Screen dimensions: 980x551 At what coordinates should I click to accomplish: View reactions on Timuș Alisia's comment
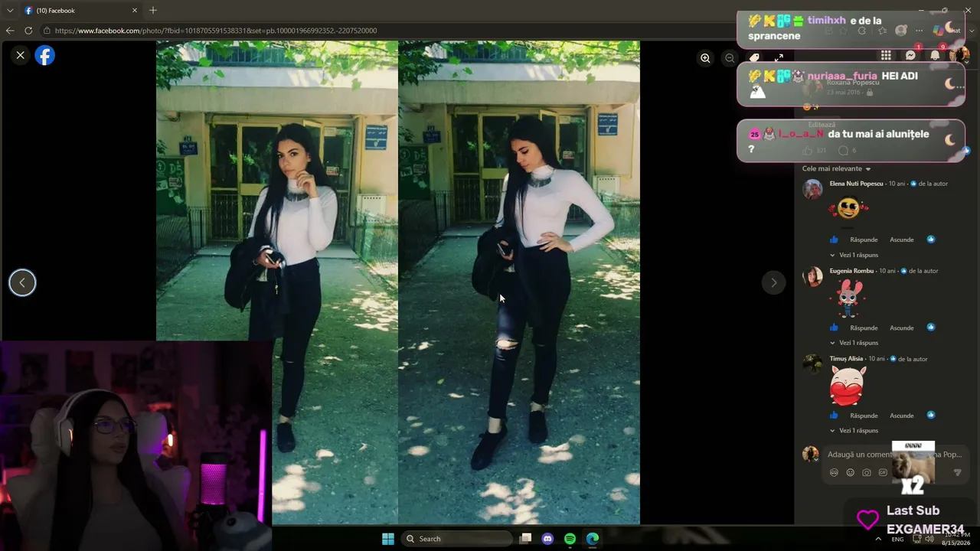click(931, 416)
